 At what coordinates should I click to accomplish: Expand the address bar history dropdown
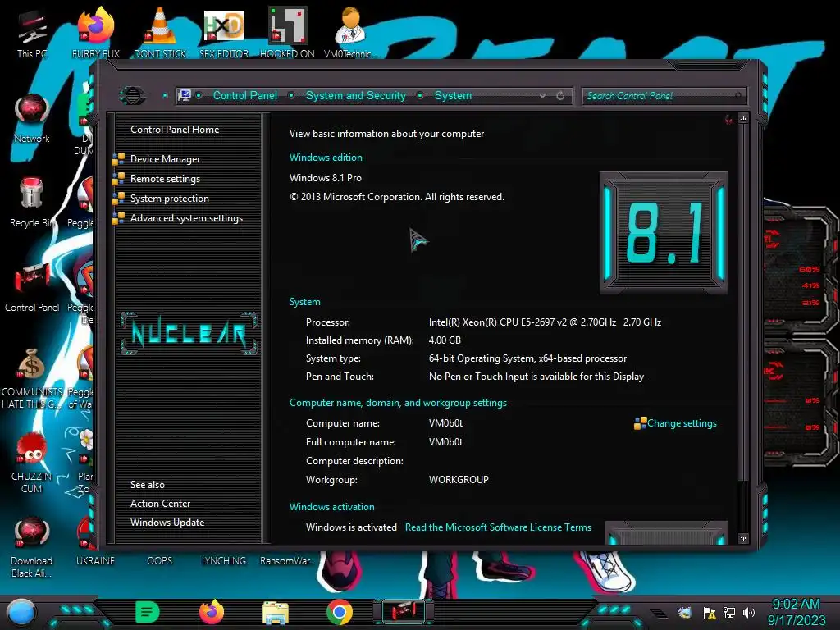pyautogui.click(x=543, y=95)
